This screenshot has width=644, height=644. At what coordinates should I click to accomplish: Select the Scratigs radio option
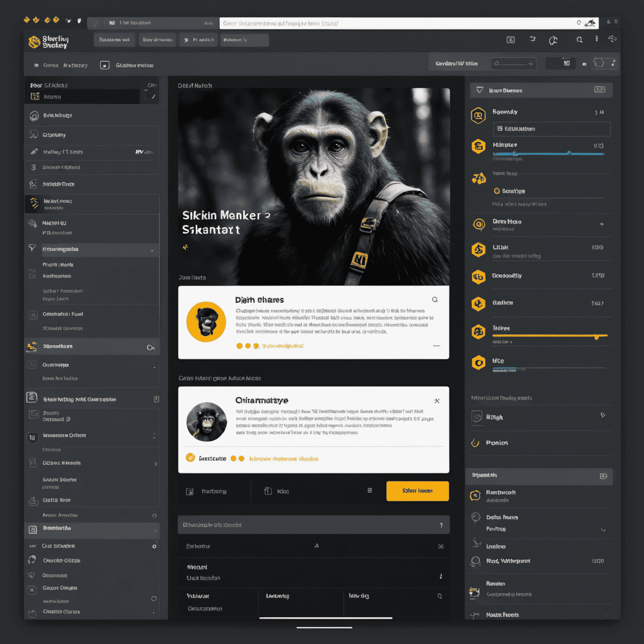(x=497, y=191)
